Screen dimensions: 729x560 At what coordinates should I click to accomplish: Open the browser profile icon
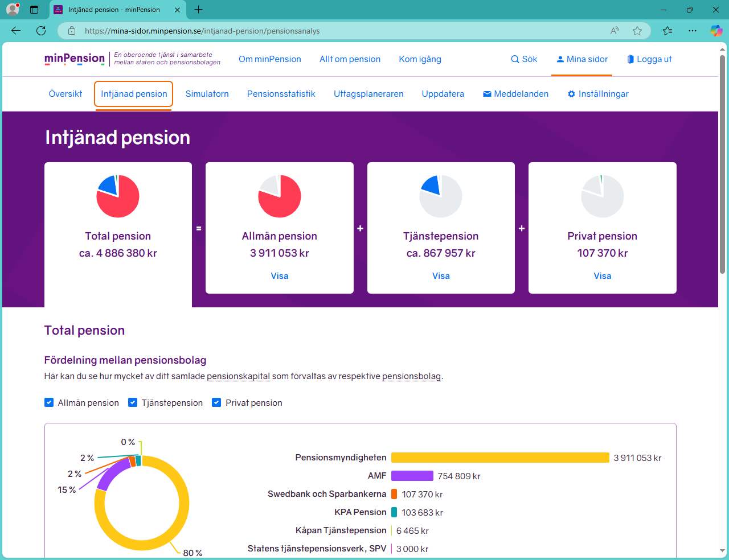[x=13, y=9]
